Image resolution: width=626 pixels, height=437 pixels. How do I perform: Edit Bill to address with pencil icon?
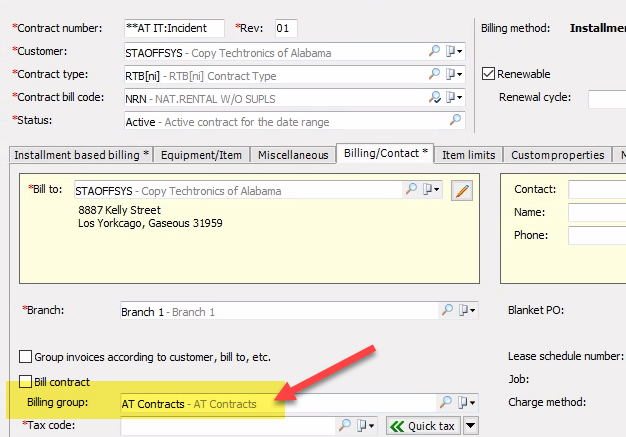coord(462,190)
